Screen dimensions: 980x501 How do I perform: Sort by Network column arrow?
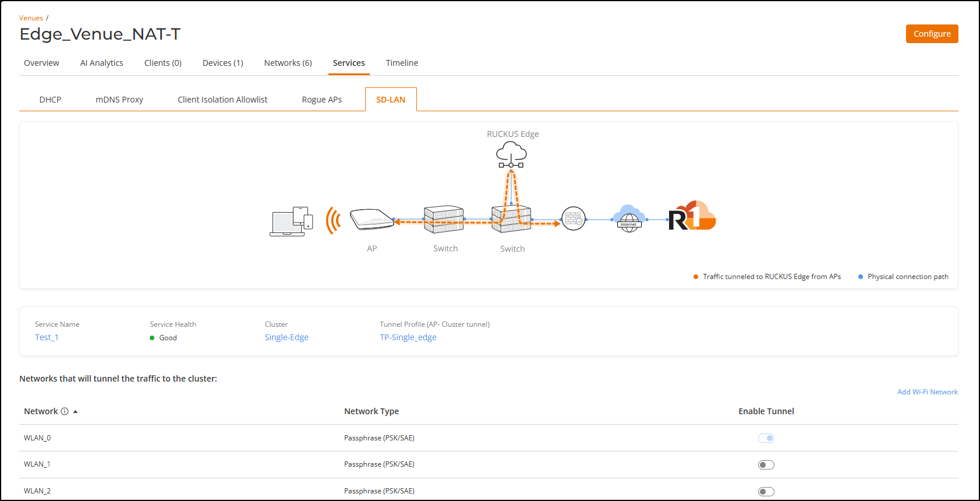point(76,412)
